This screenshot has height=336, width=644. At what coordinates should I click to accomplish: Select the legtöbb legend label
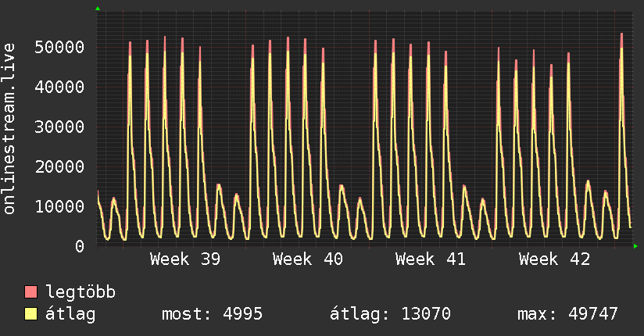80,292
